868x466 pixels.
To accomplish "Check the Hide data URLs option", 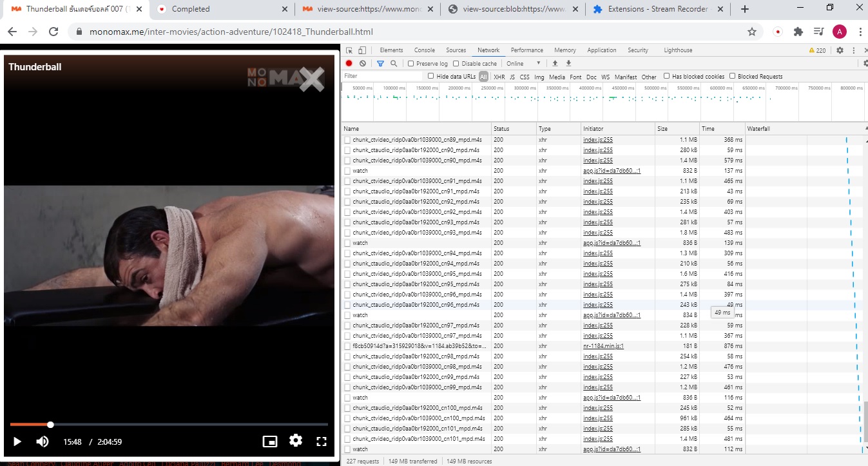I will coord(431,76).
